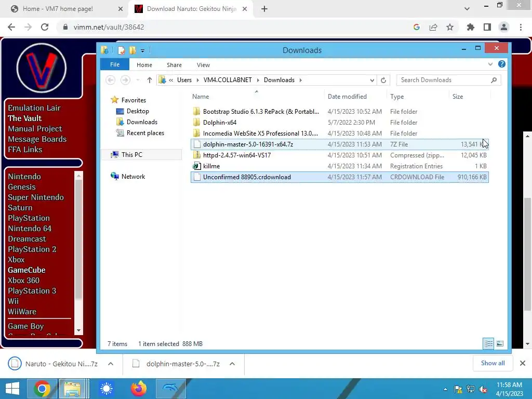The width and height of the screenshot is (532, 399).
Task: Open GameCube system link
Action: click(27, 270)
